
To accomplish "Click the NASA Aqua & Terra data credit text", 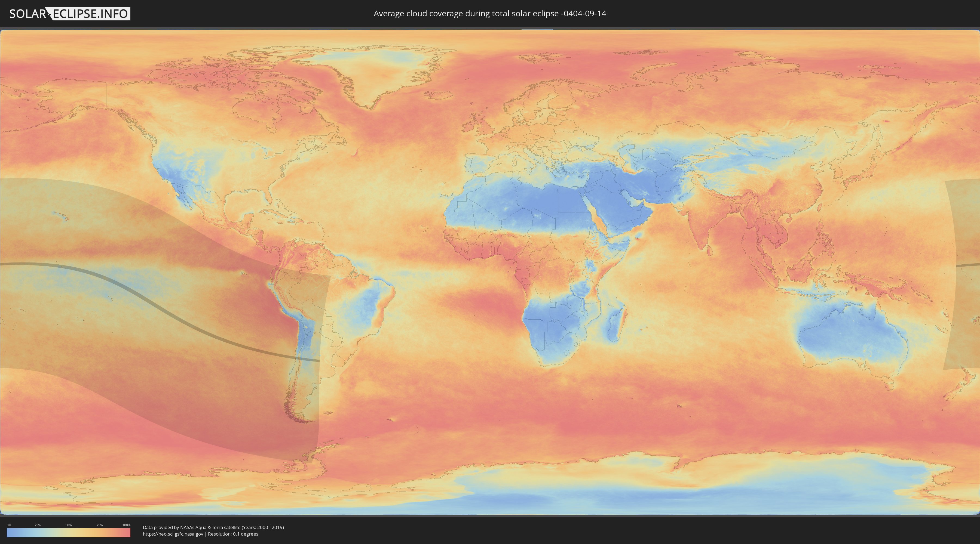I will [x=213, y=527].
